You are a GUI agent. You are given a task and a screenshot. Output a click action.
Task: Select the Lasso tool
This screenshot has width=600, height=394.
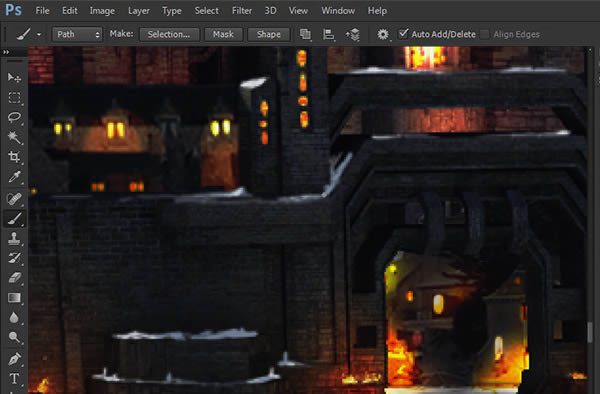pos(15,117)
